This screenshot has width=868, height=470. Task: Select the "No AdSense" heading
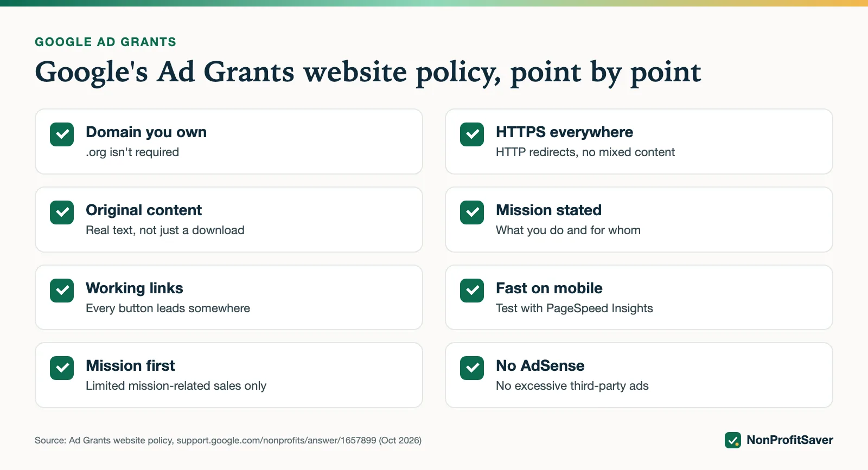pyautogui.click(x=540, y=366)
